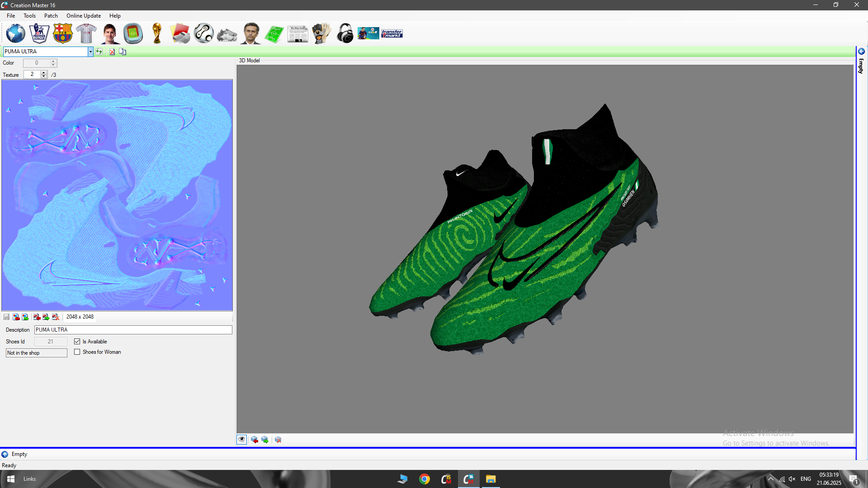Toggle 3D model view eye button

pyautogui.click(x=242, y=440)
